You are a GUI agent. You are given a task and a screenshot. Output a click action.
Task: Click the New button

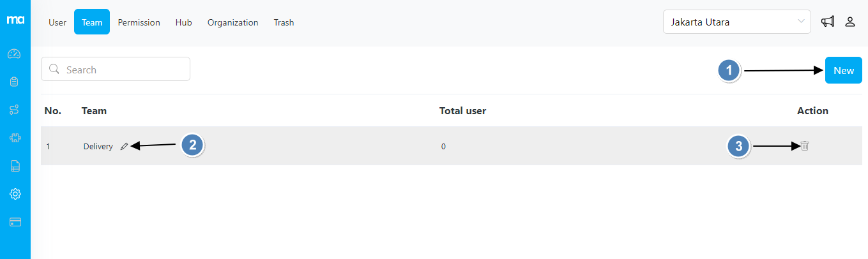(x=843, y=70)
